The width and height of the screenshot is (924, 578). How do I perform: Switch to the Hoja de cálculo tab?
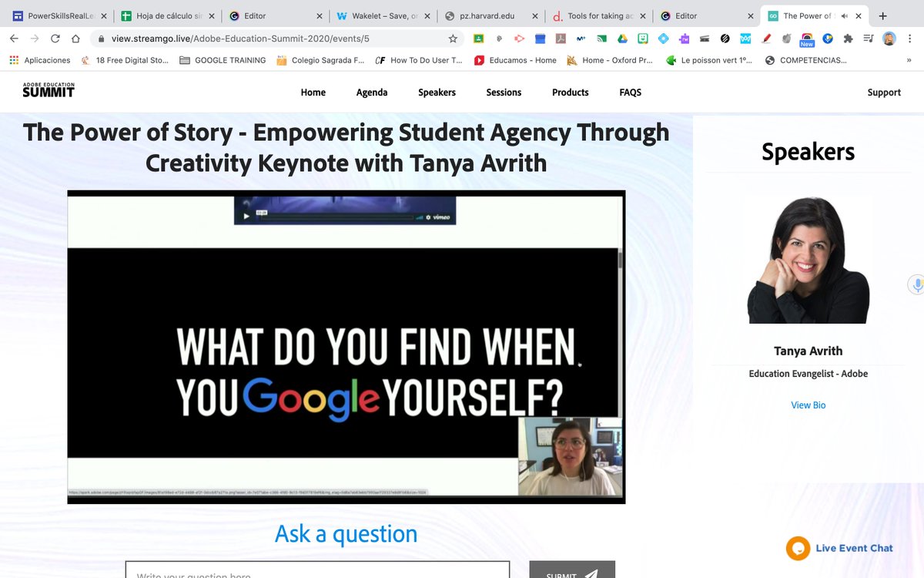[166, 15]
